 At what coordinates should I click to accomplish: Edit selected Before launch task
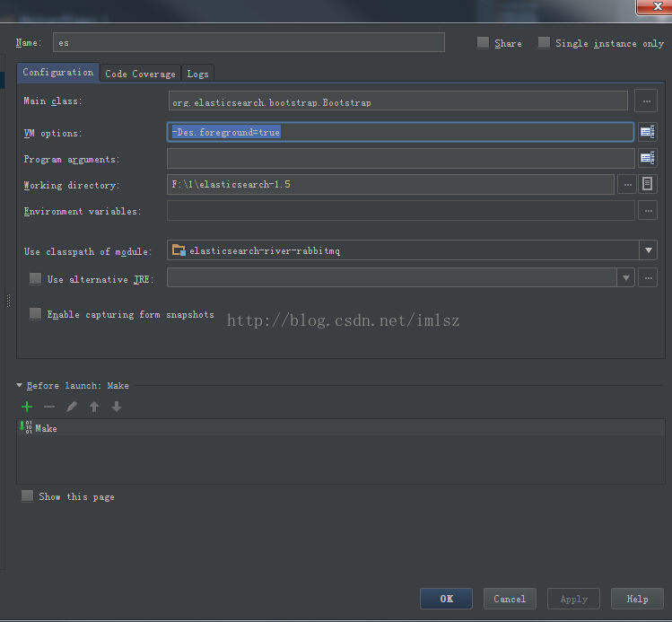[x=72, y=407]
